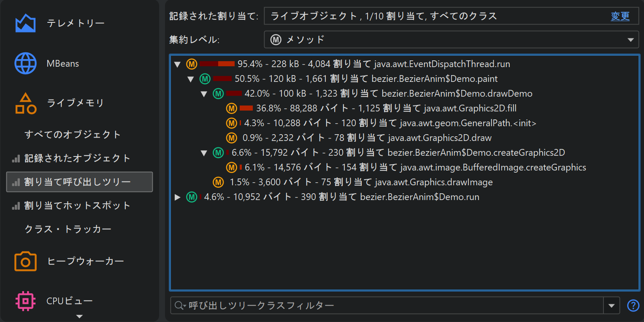Open 記録されたオブジェクト view
The height and width of the screenshot is (322, 644).
(x=78, y=158)
